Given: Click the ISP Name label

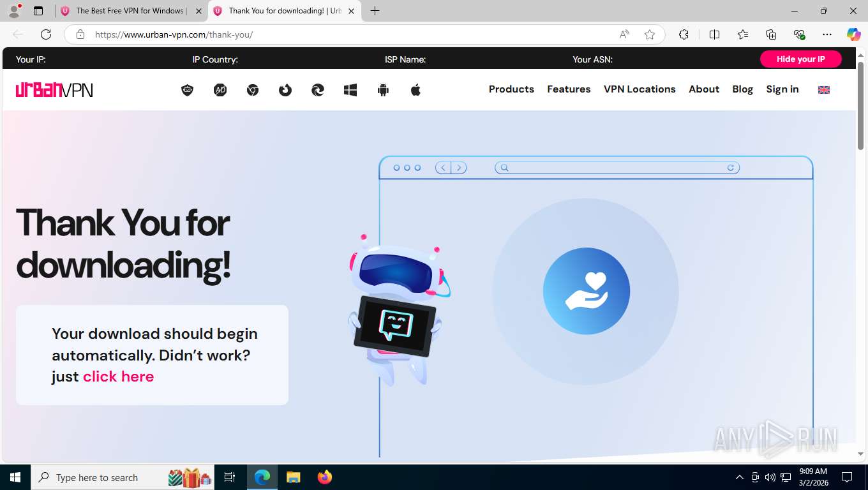Looking at the screenshot, I should (405, 59).
